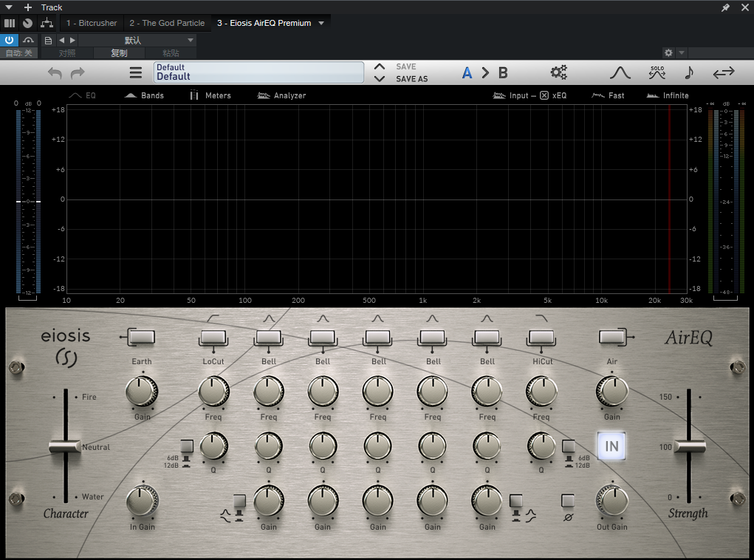This screenshot has width=754, height=560.
Task: Toggle the first Bell band switch
Action: pyautogui.click(x=268, y=337)
